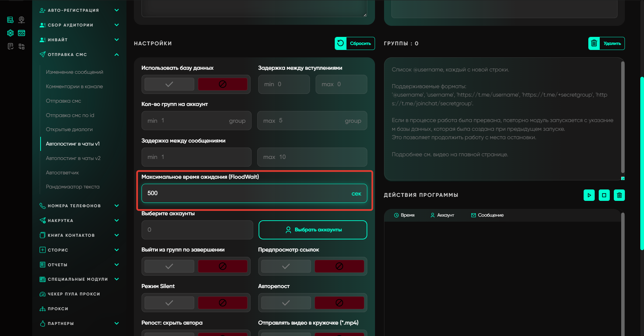
Task: Open 'Автопостинг в чаты v2' menu item
Action: click(x=73, y=158)
